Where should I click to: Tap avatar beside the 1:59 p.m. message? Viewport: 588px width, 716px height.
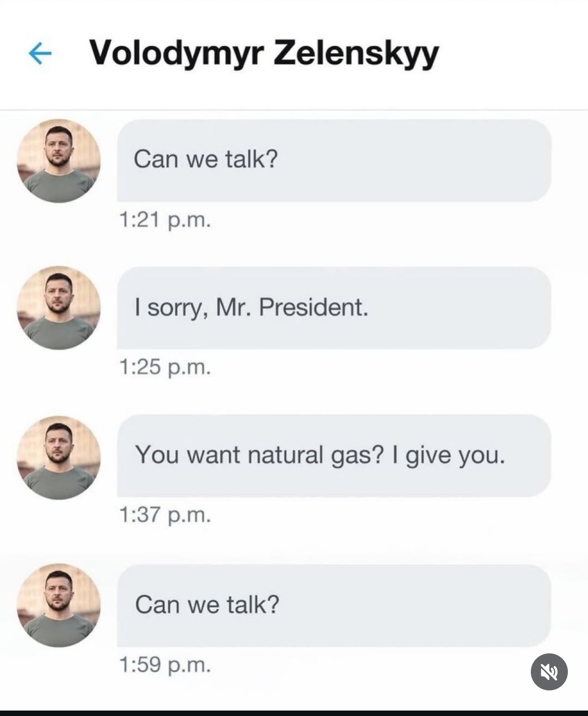pyautogui.click(x=59, y=605)
